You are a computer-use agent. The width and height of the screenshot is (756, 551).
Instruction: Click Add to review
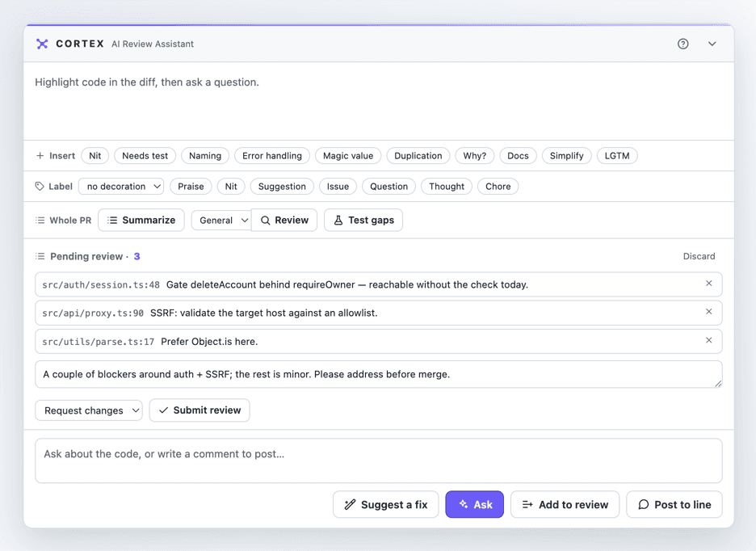pos(565,505)
